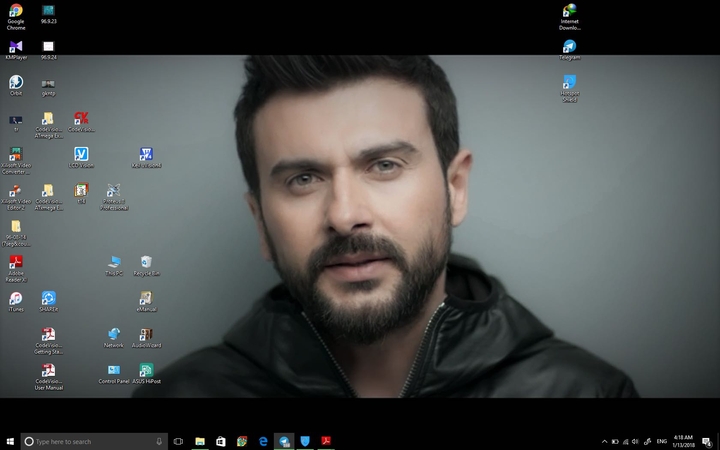
Task: Select the This PC desktop icon
Action: pos(114,266)
